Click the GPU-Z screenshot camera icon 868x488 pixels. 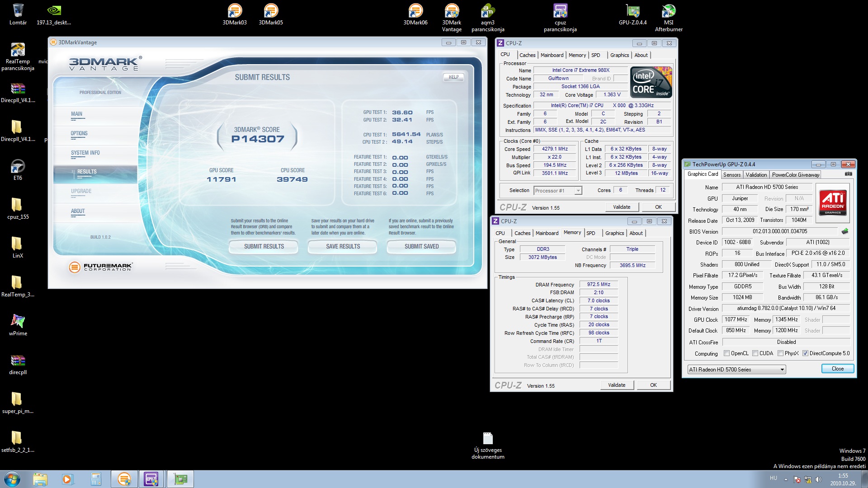point(848,174)
